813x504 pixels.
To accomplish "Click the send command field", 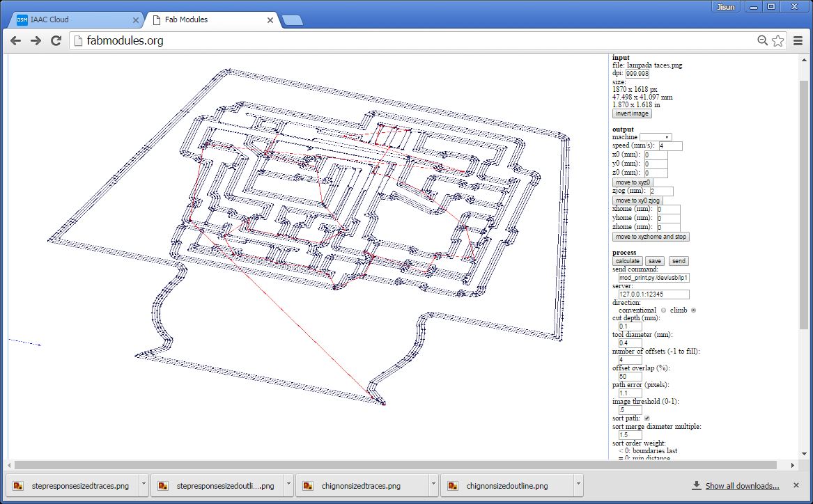I will pyautogui.click(x=654, y=278).
